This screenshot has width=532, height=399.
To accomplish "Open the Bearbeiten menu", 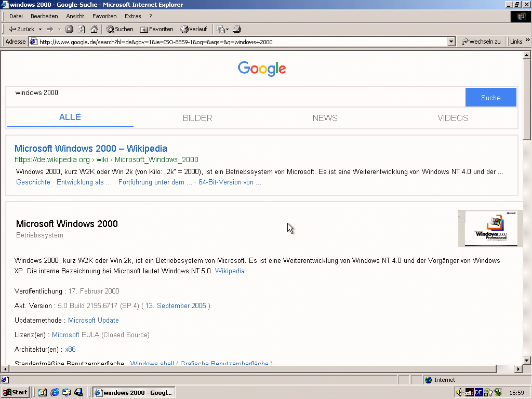I will pos(44,16).
